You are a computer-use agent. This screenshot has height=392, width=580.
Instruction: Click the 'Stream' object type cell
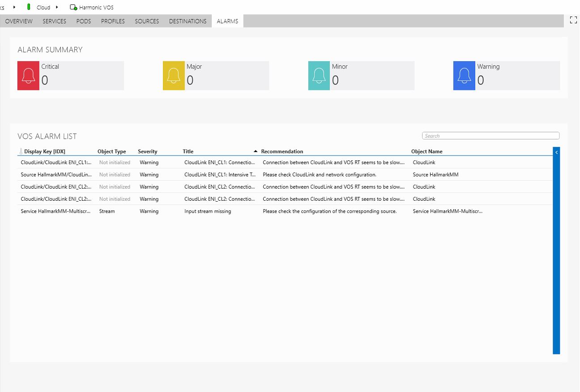(107, 211)
